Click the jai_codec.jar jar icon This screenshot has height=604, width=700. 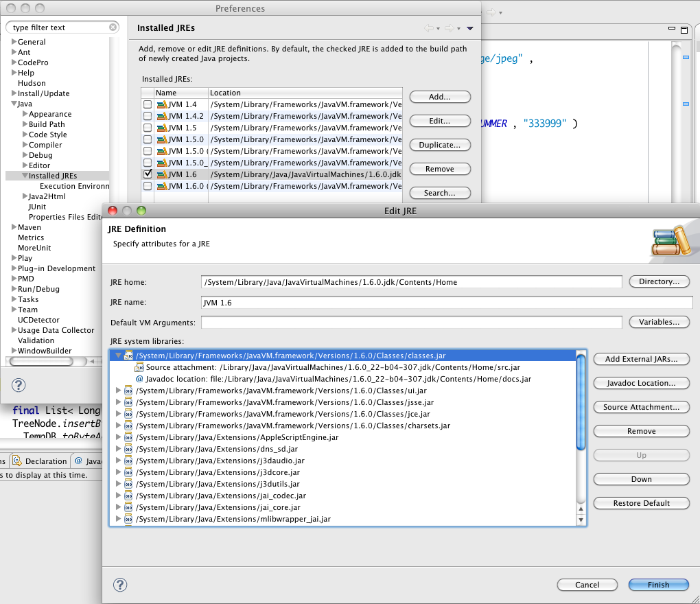pyautogui.click(x=128, y=496)
